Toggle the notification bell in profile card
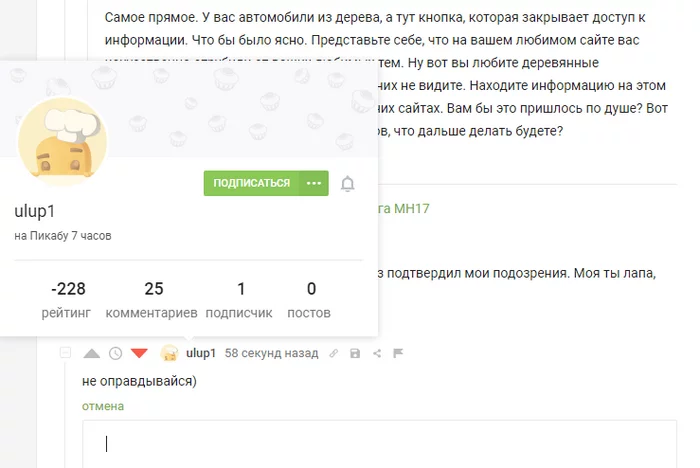The width and height of the screenshot is (700, 468). [x=347, y=184]
